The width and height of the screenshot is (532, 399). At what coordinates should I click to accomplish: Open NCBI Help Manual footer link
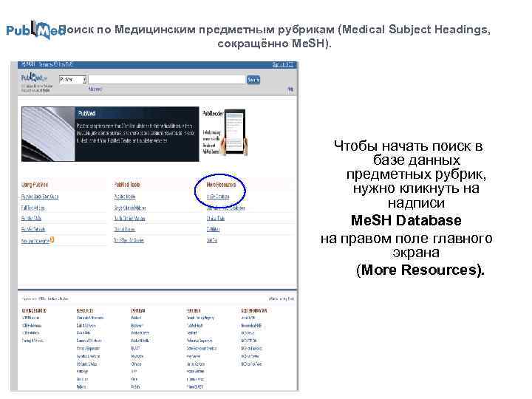pos(32,325)
